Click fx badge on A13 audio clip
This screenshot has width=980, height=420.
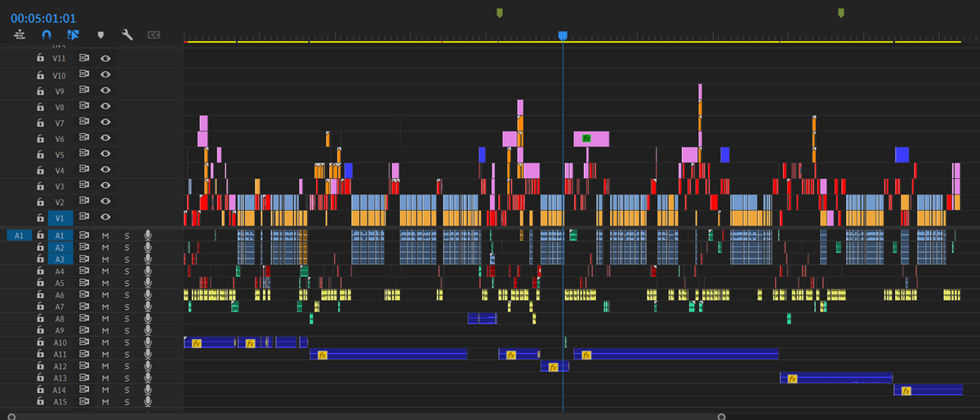[792, 378]
